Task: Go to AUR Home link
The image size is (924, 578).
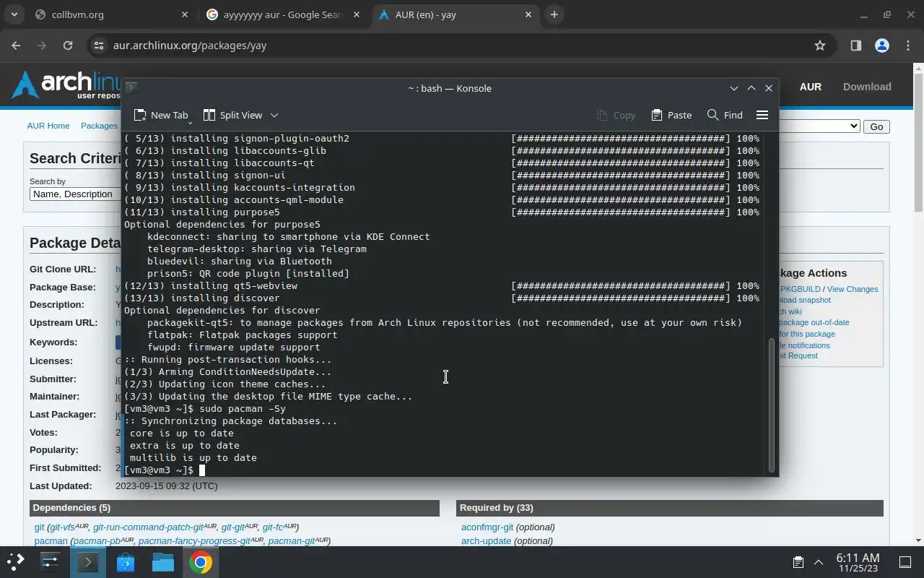Action: (x=48, y=126)
